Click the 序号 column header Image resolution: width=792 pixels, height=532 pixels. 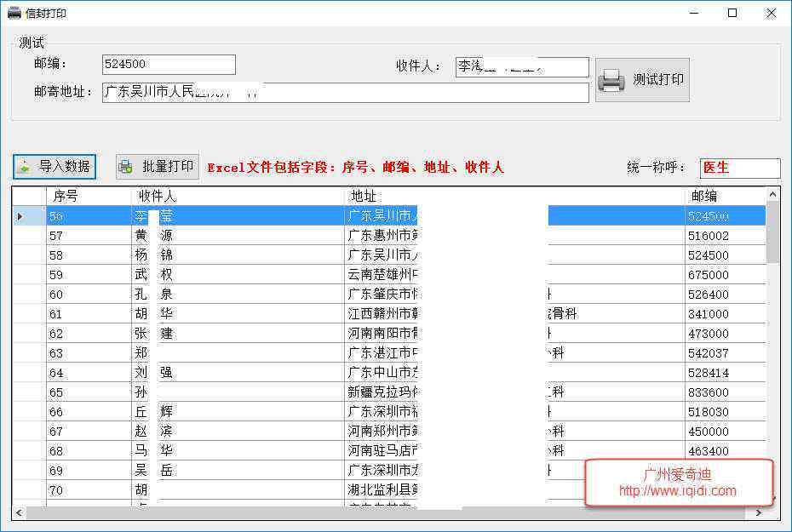point(89,196)
